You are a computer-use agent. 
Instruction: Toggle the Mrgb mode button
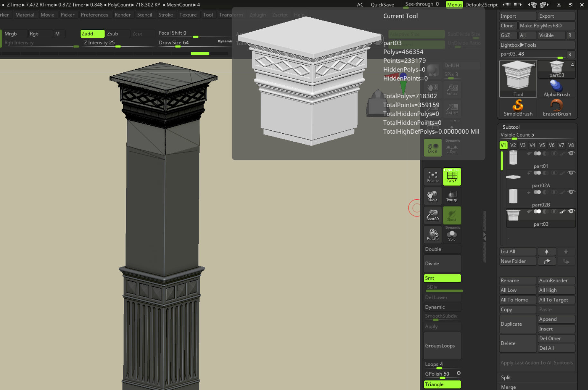(14, 33)
